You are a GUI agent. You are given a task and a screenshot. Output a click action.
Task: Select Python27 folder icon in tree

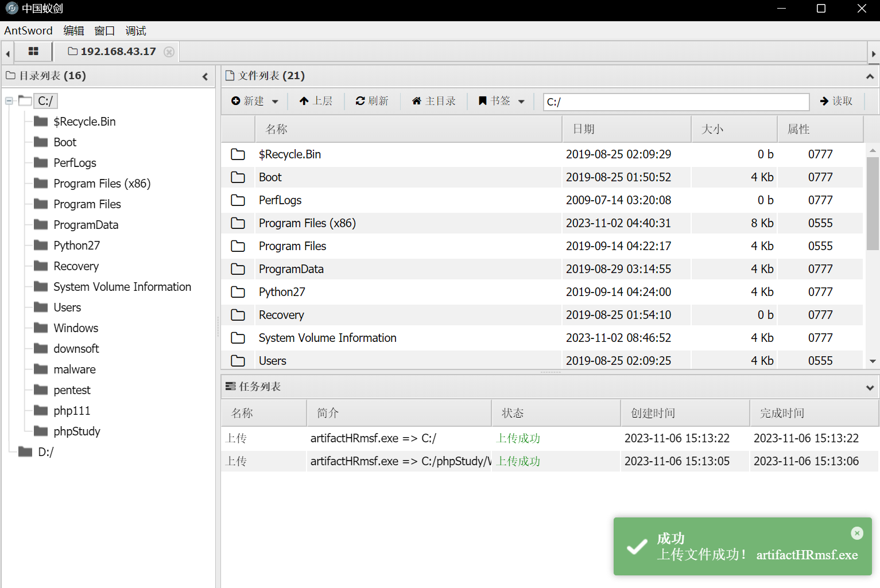41,245
